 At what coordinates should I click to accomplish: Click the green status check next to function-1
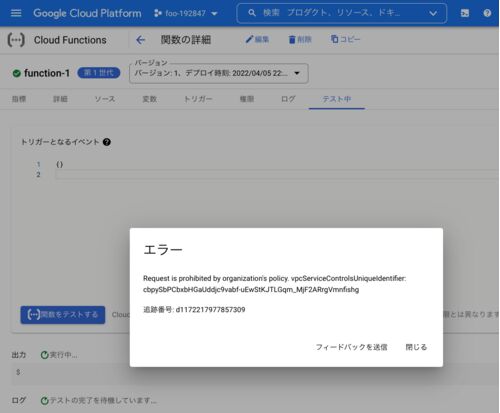pyautogui.click(x=16, y=73)
